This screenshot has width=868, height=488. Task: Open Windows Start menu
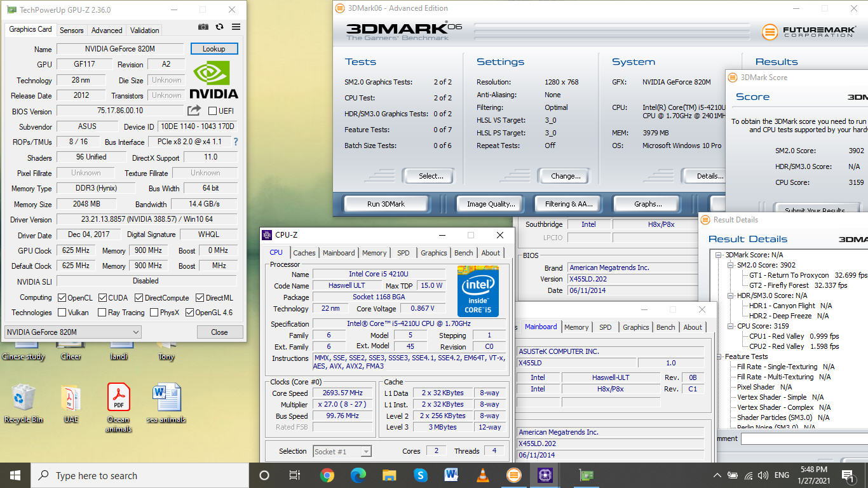[15, 475]
